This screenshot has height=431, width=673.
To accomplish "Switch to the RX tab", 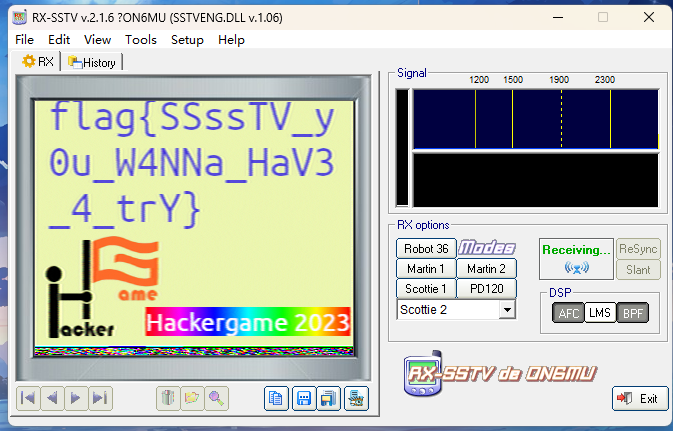I will [x=38, y=62].
